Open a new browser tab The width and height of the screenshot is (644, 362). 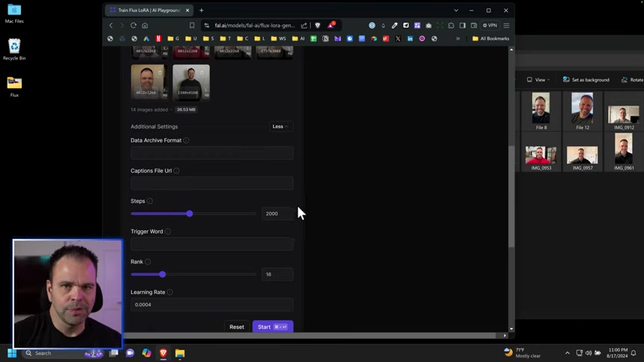coord(201,11)
